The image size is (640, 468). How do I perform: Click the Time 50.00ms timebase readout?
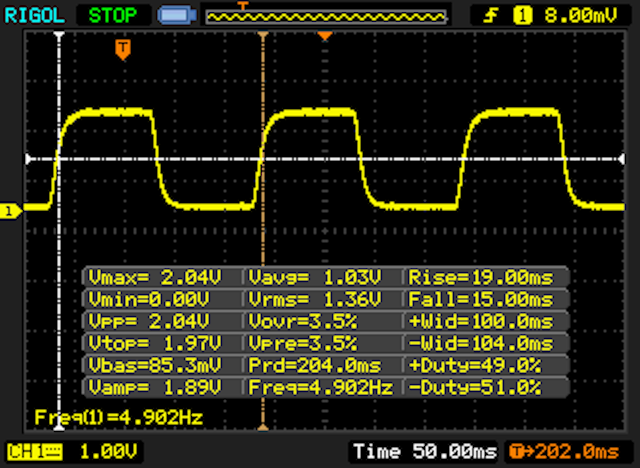point(424,452)
